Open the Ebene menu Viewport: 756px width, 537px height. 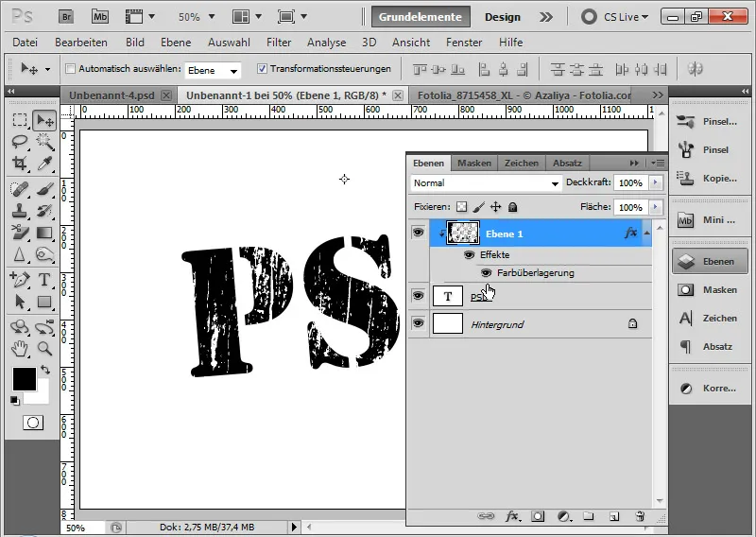176,43
